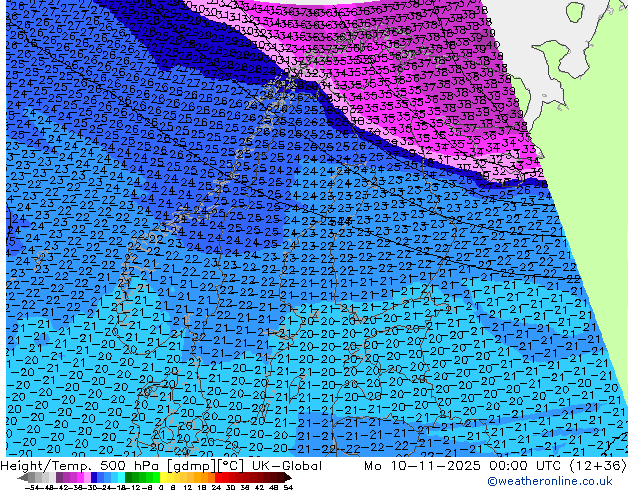This screenshot has height=490, width=634.
Task: Select the dark purple swatch in the scale
Action: (59, 478)
